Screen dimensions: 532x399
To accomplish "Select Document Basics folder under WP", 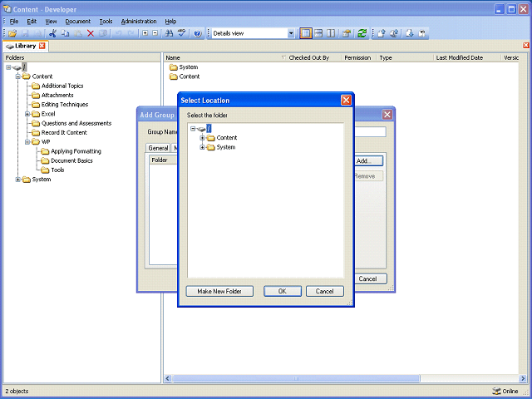I will coord(71,160).
